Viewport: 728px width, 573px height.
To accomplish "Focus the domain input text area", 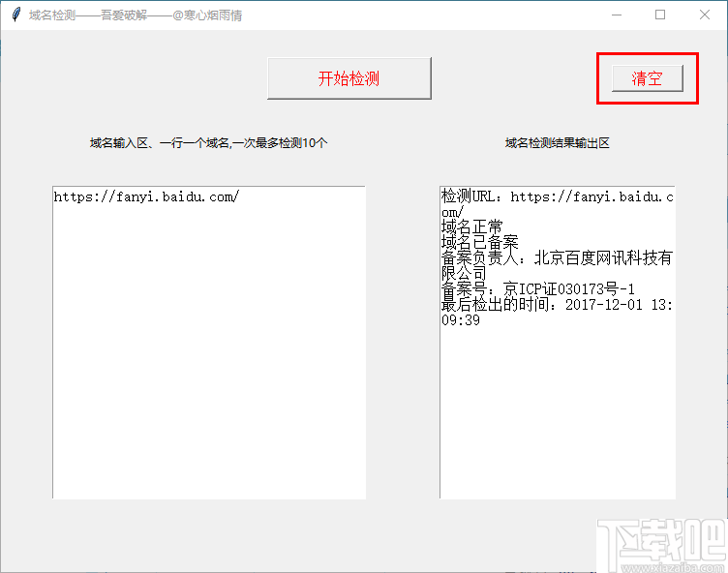I will (209, 343).
